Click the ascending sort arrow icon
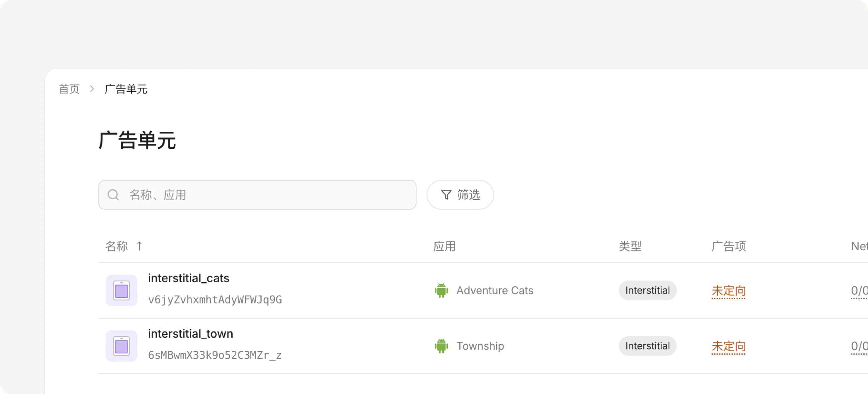868x394 pixels. click(x=139, y=246)
